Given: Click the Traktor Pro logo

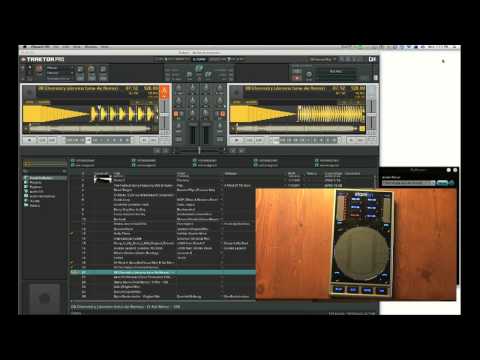Looking at the screenshot, I should point(43,59).
